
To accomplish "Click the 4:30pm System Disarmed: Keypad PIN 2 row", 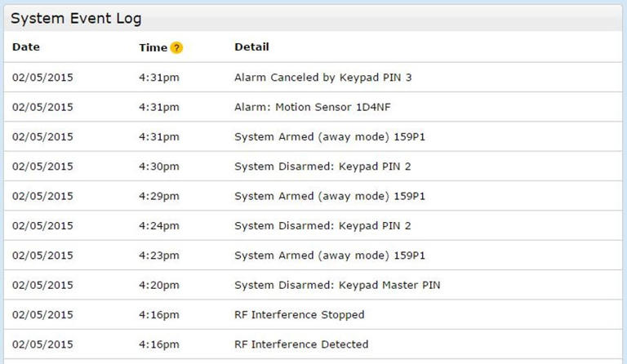I will (x=322, y=166).
